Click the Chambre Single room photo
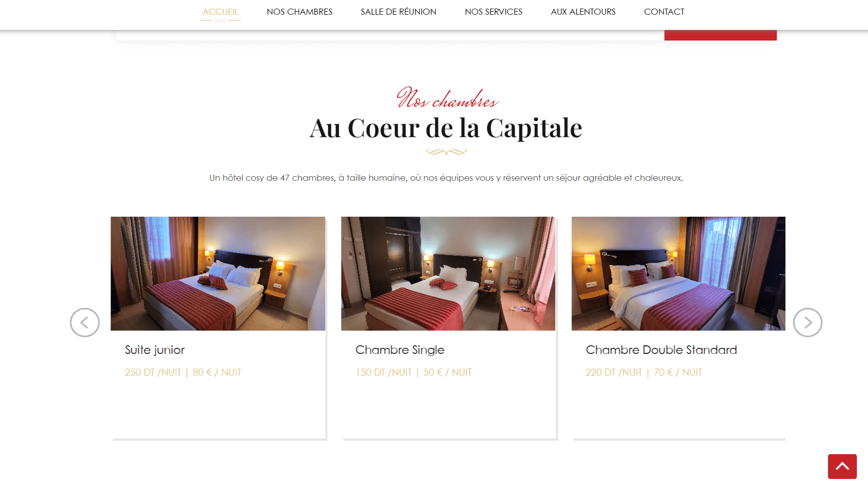 448,273
